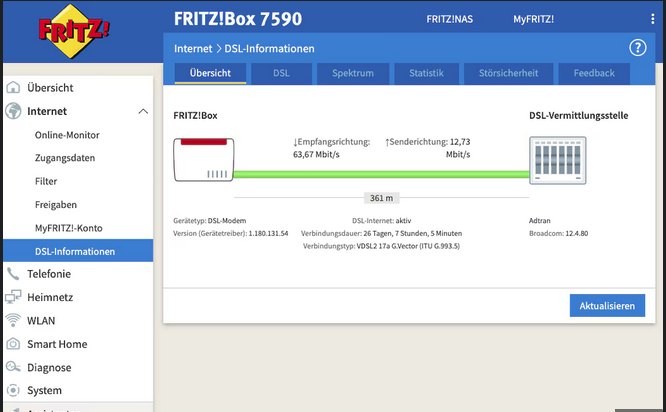Click the FRITZ!Box router illustration
This screenshot has height=412, width=666.
(x=203, y=160)
